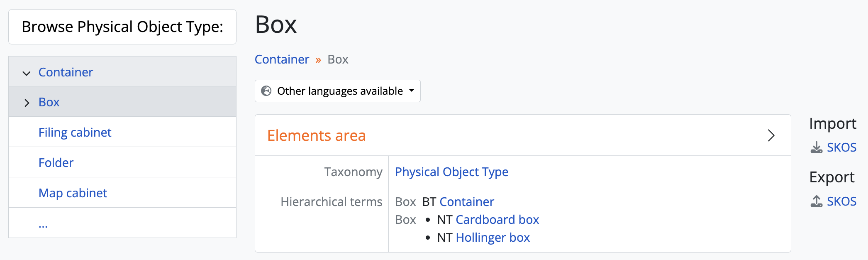Click the globe icon for languages
Viewport: 868px width, 260px height.
click(266, 91)
